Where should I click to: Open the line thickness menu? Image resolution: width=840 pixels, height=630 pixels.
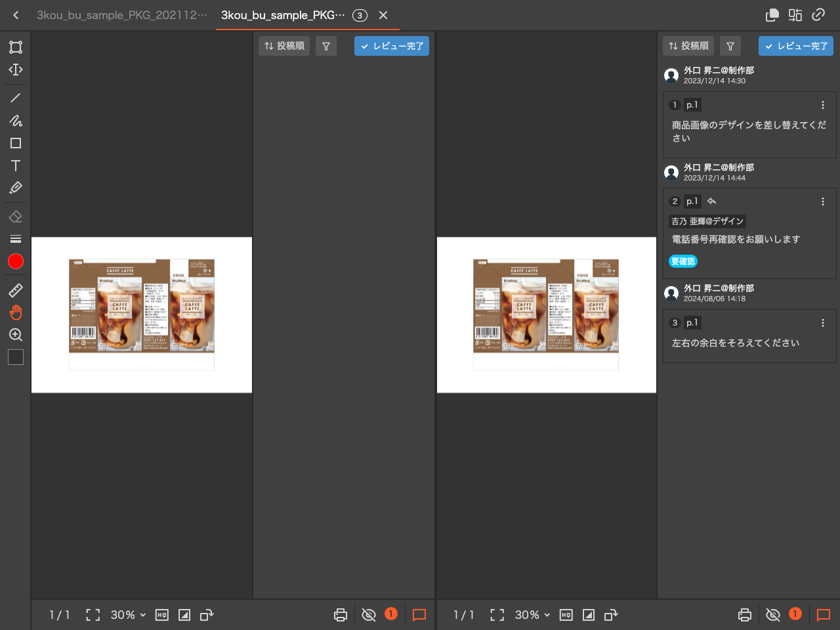(16, 239)
